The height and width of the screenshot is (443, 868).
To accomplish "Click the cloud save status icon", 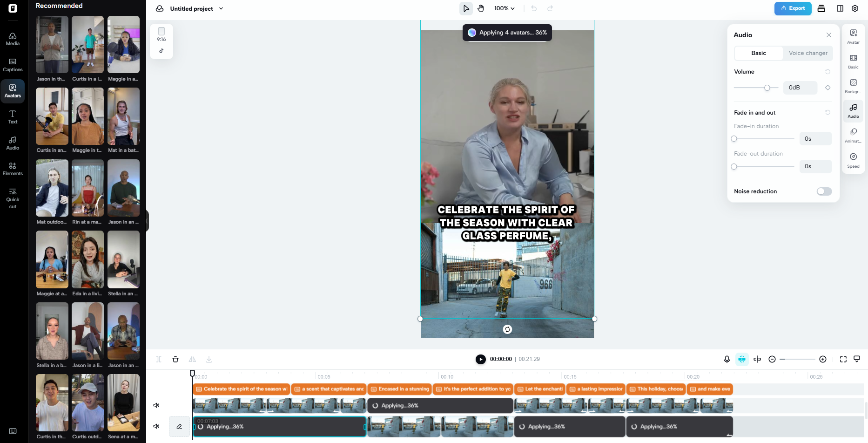I will pos(160,8).
